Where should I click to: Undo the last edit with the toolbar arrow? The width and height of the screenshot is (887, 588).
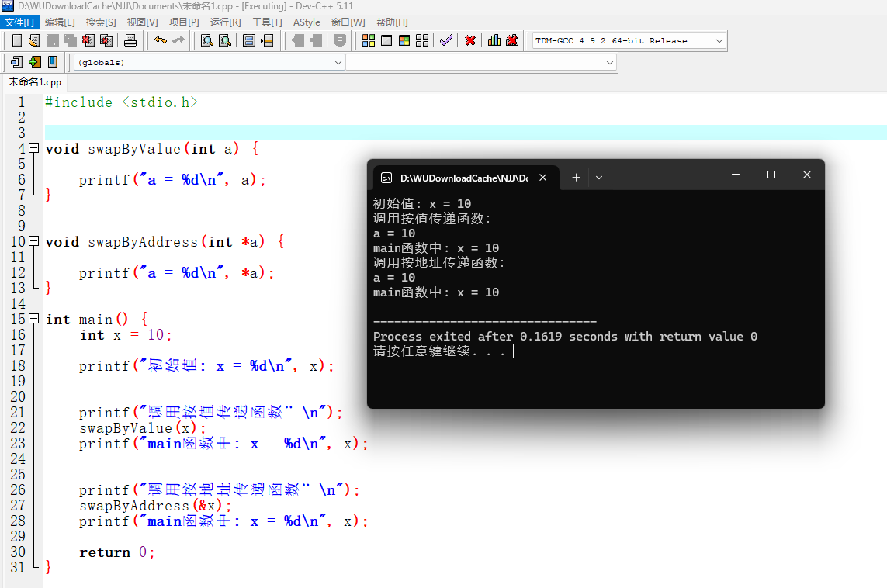161,40
